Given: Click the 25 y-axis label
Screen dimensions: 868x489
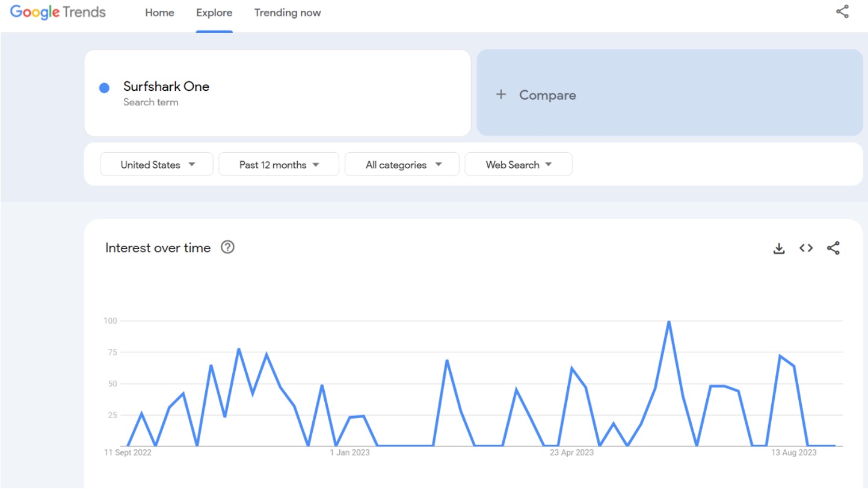Looking at the screenshot, I should [112, 415].
